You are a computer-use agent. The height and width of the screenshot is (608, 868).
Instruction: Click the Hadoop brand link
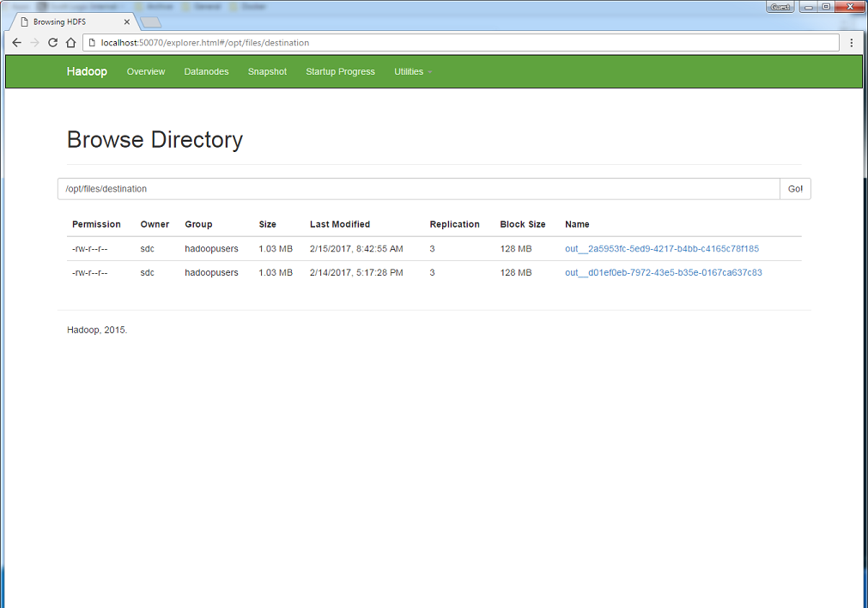pos(86,72)
